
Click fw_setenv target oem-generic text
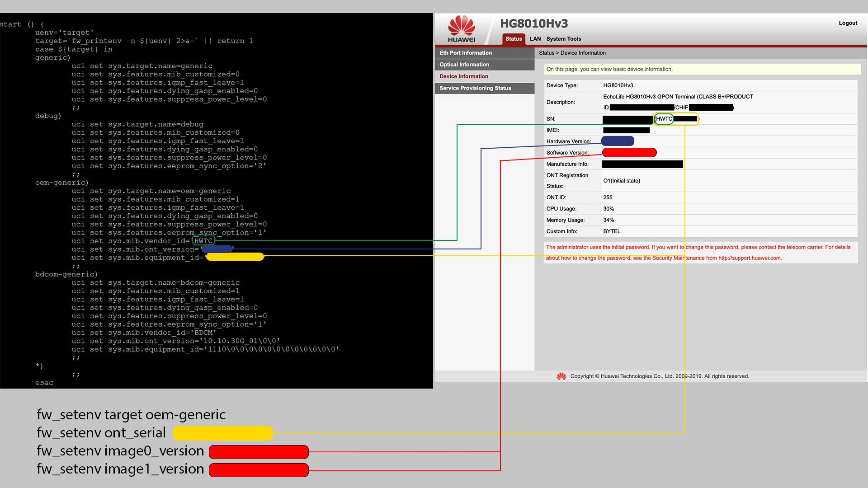(x=131, y=415)
